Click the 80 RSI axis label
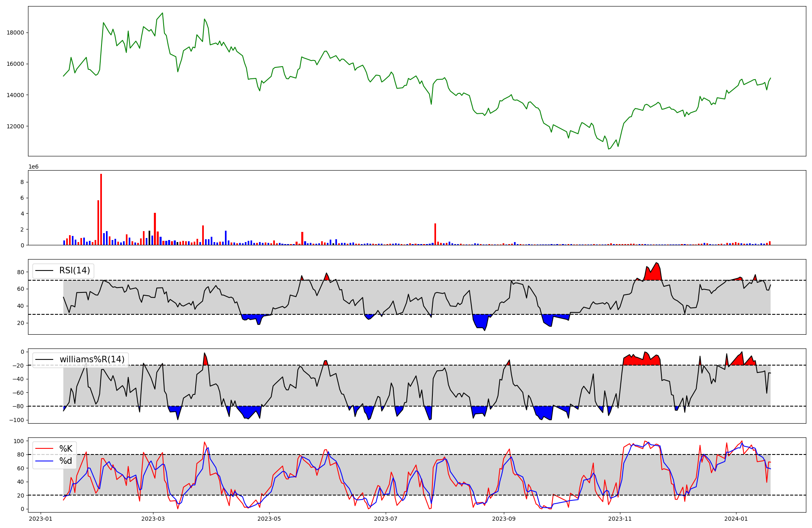 (21, 272)
